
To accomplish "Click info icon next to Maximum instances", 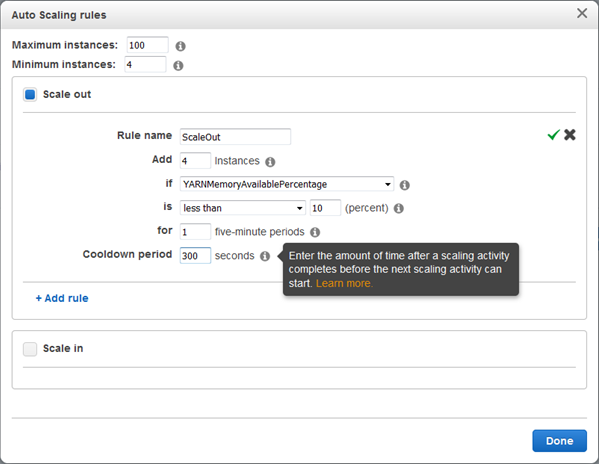I will 180,46.
